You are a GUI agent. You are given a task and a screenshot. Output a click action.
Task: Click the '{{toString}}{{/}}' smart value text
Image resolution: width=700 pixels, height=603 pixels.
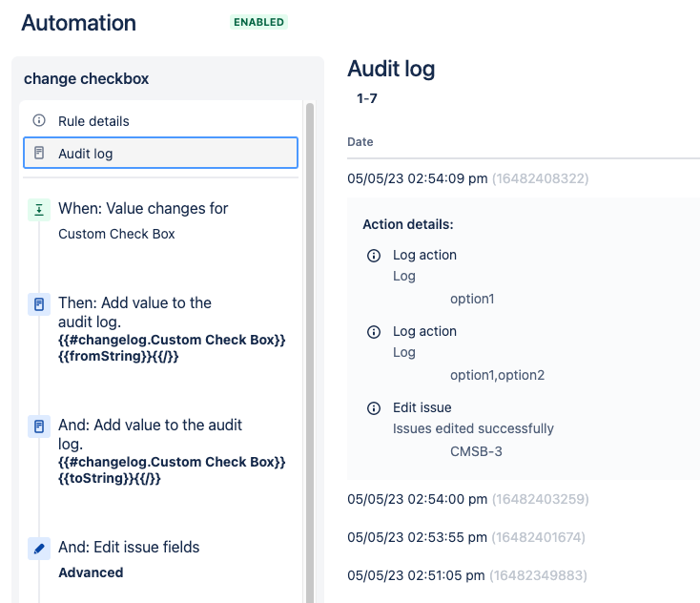click(110, 478)
